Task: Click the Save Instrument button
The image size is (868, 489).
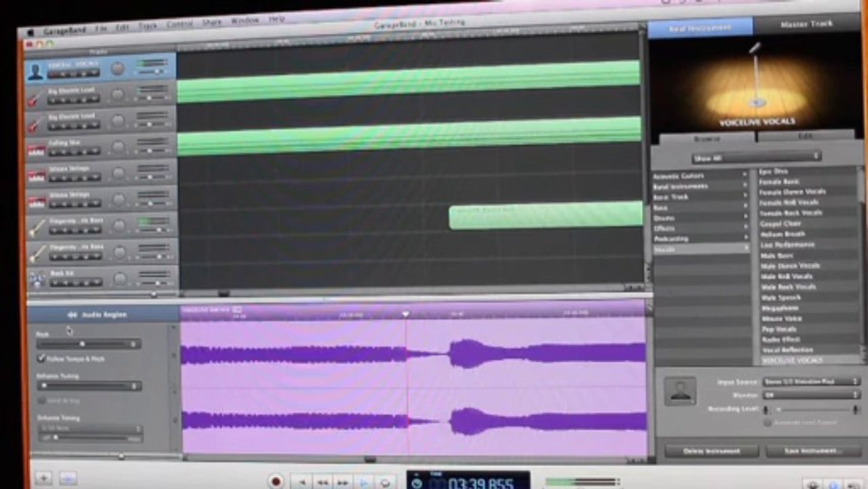Action: (x=813, y=450)
